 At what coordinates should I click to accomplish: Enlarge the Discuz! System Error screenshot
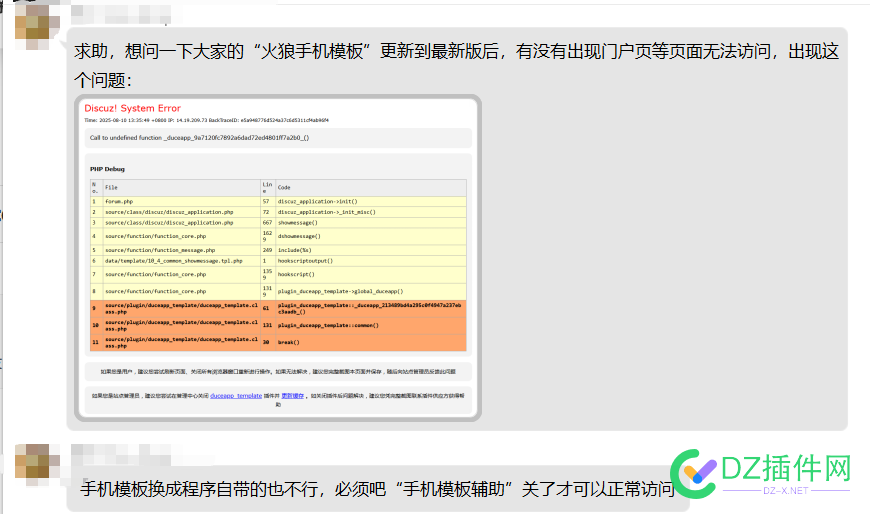pos(278,258)
